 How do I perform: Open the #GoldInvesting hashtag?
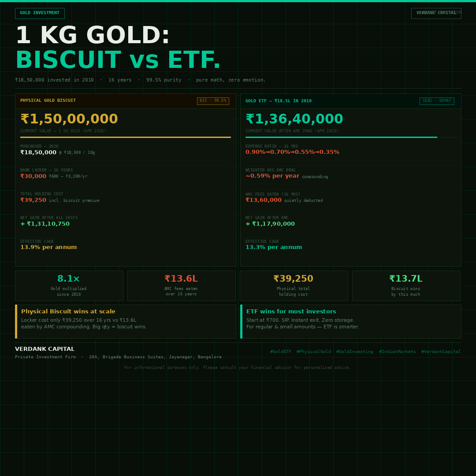pyautogui.click(x=354, y=352)
